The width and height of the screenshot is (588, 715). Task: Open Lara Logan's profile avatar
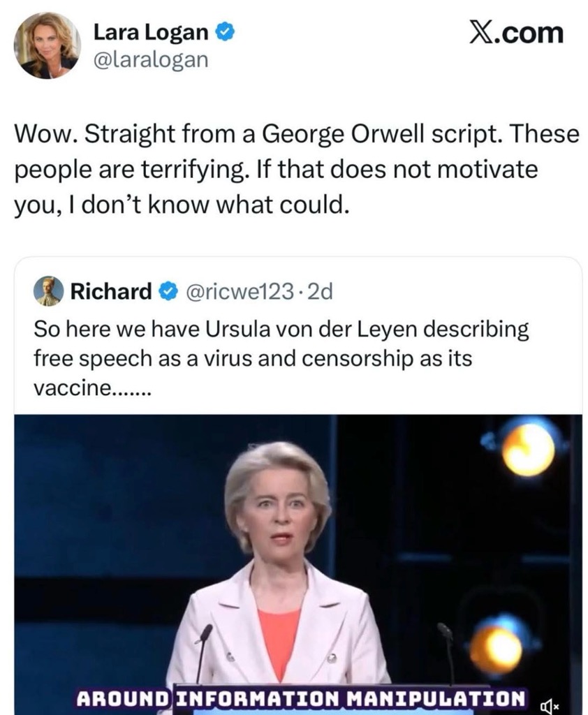[x=47, y=45]
